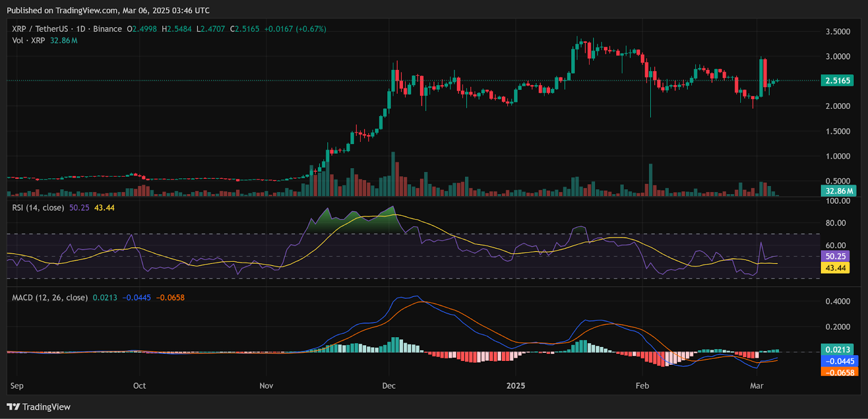Click the TradingView logo icon

point(13,407)
